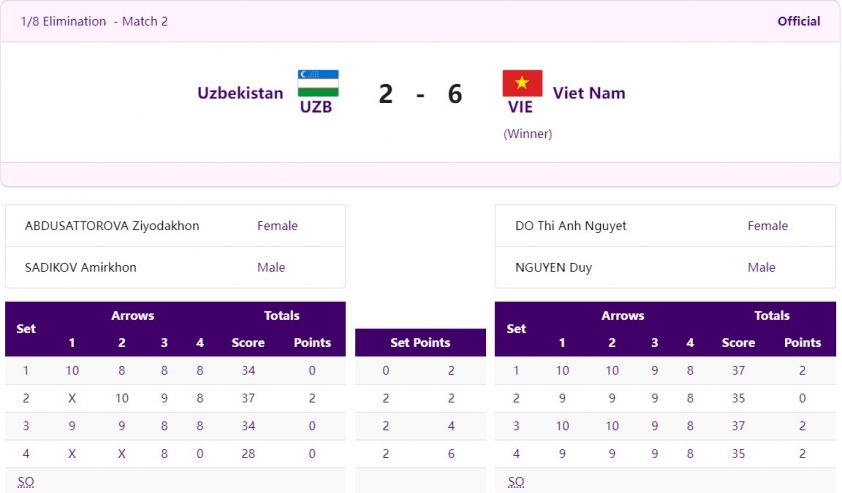The image size is (842, 493).
Task: Click Uzbekistan set 4 score of 28
Action: tap(248, 454)
